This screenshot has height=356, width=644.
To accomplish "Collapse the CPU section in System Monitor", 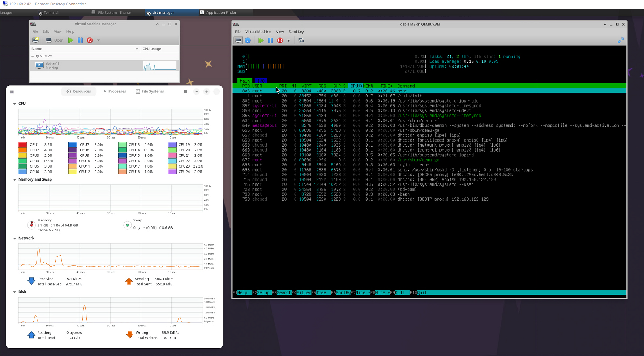I will pos(15,104).
